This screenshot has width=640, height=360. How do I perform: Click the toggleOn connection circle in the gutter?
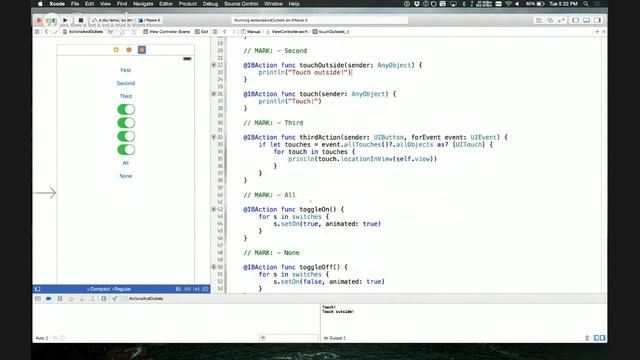pyautogui.click(x=213, y=209)
